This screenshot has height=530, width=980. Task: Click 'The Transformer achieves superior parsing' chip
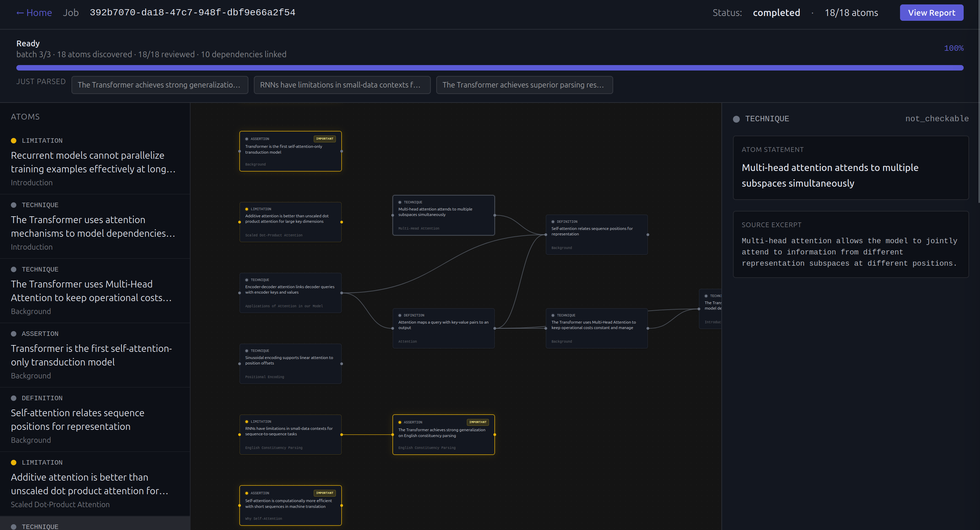click(x=524, y=85)
